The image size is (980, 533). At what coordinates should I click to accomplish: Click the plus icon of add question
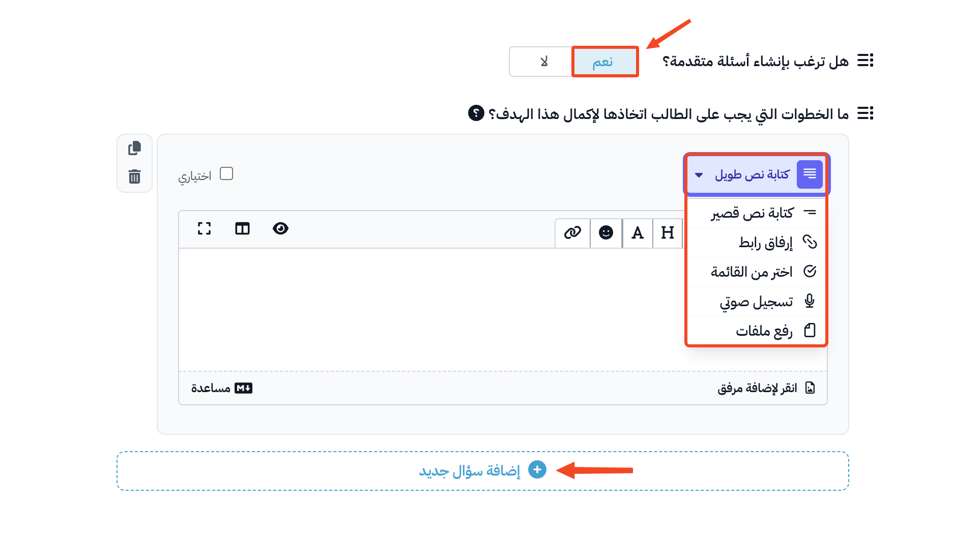[x=537, y=469]
